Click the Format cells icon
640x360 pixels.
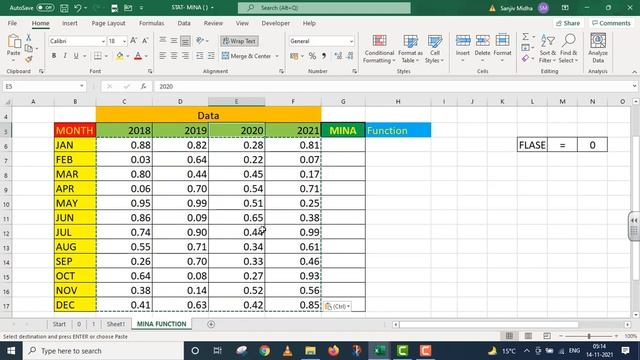coord(502,40)
